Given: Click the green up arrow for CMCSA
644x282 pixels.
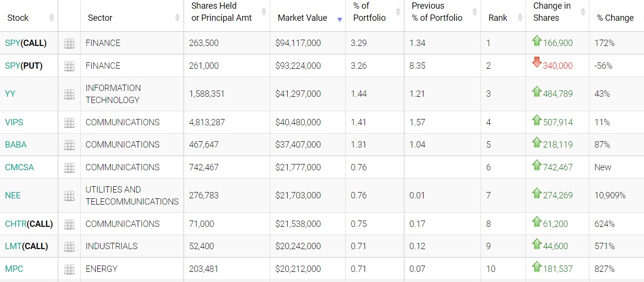Looking at the screenshot, I should pos(536,165).
